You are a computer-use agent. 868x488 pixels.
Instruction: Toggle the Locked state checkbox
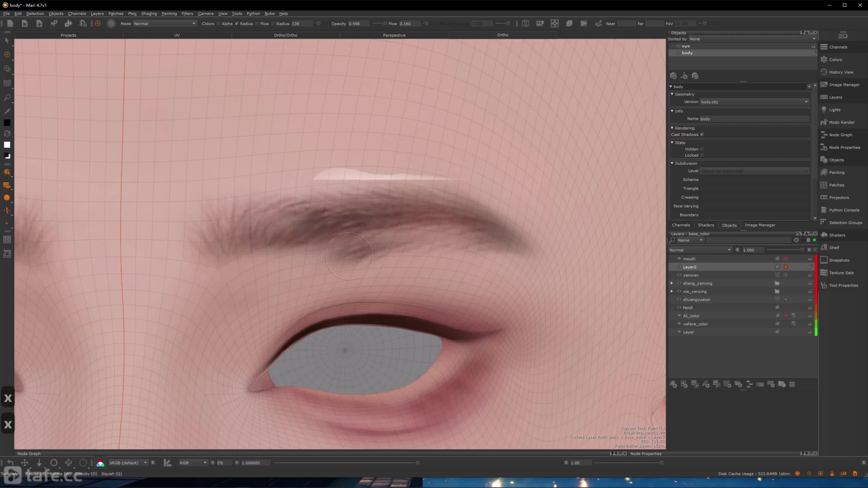(x=702, y=155)
